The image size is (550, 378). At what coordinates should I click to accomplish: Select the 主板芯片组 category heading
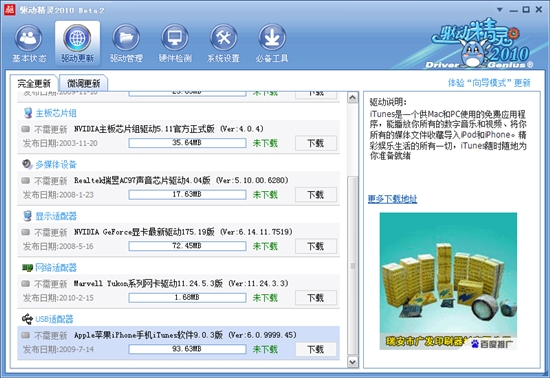(x=56, y=113)
